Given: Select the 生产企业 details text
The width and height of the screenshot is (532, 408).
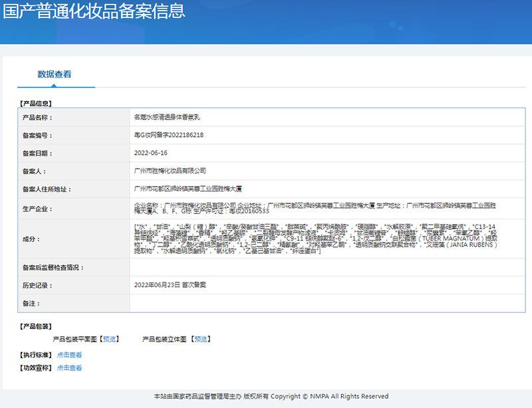Looking at the screenshot, I should pyautogui.click(x=315, y=208).
